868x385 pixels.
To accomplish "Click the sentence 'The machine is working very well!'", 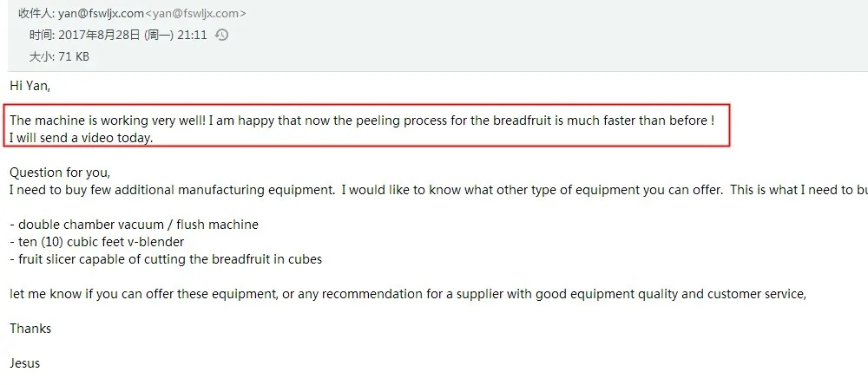I will (108, 121).
